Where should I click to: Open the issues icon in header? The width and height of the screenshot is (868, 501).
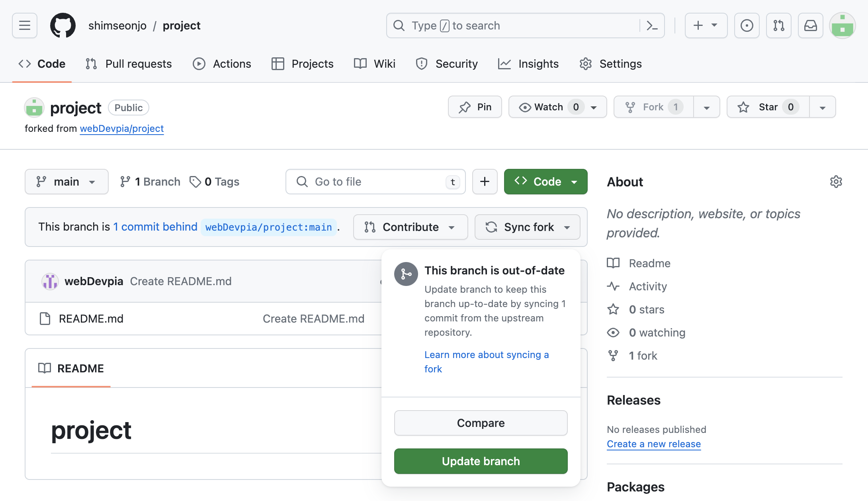pyautogui.click(x=747, y=25)
